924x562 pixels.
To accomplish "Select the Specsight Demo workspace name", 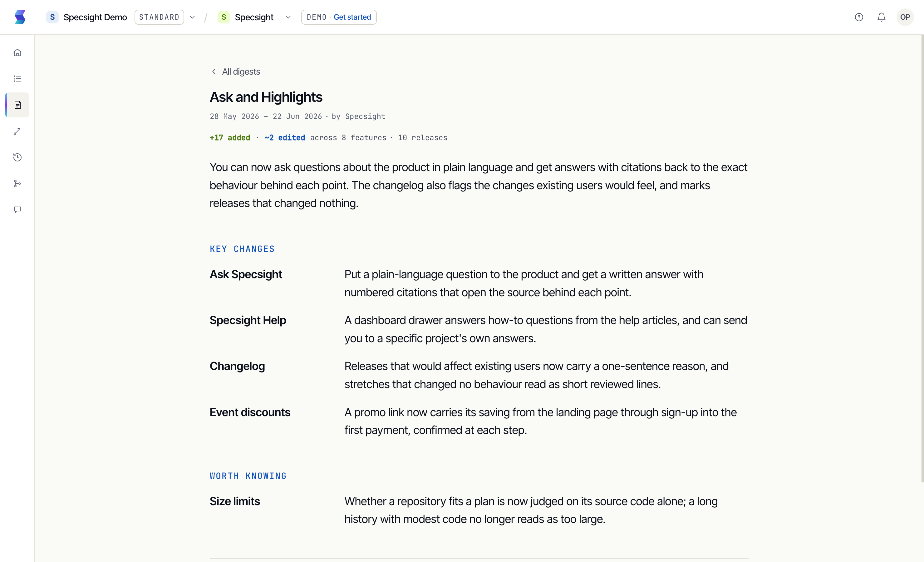I will tap(95, 17).
